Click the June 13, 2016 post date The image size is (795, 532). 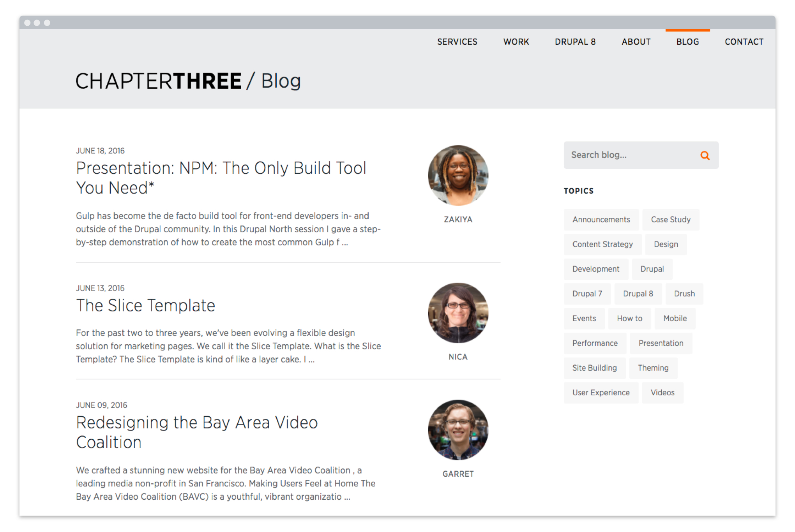click(x=100, y=288)
